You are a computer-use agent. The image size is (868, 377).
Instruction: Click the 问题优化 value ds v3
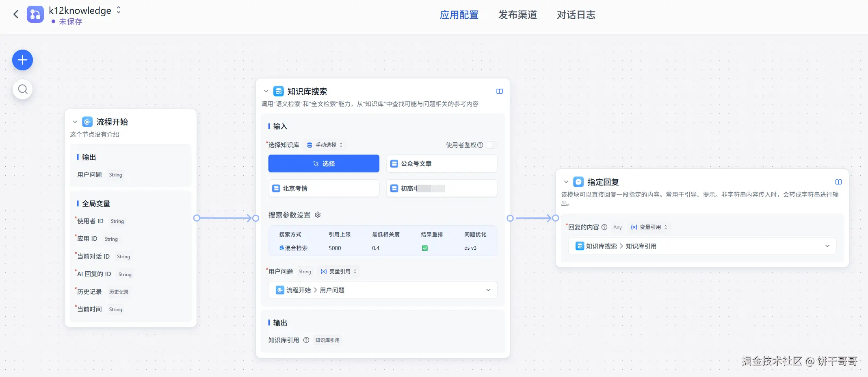click(x=470, y=248)
